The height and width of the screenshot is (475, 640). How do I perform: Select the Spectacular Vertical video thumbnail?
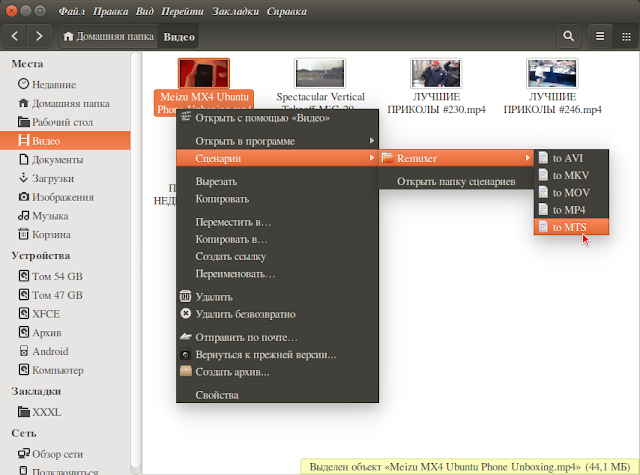coord(320,73)
